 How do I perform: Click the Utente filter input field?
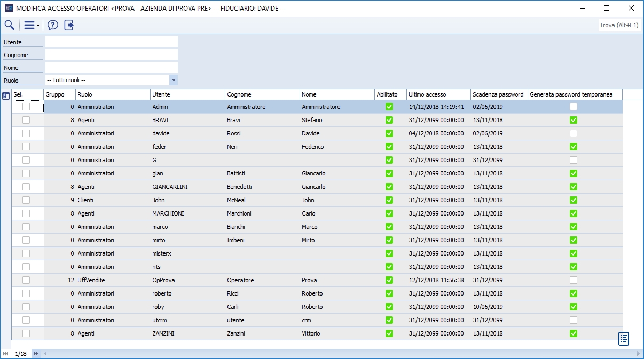[111, 42]
